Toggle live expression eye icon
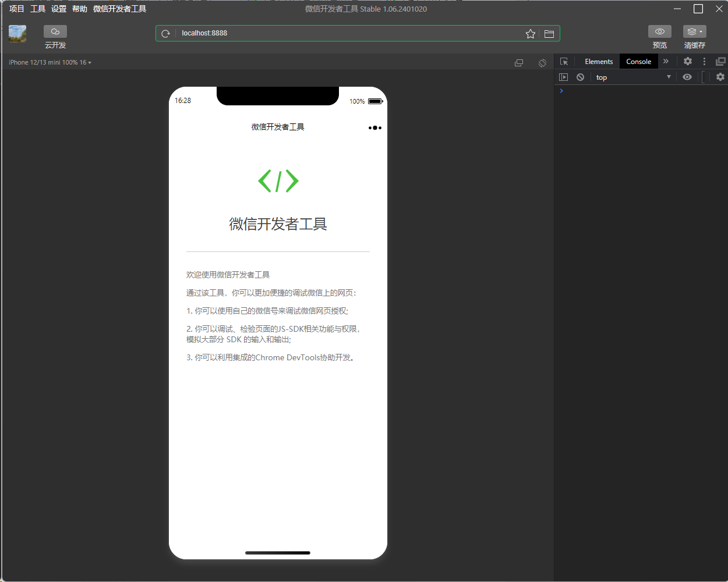Screen dimensions: 728x582 (x=687, y=77)
